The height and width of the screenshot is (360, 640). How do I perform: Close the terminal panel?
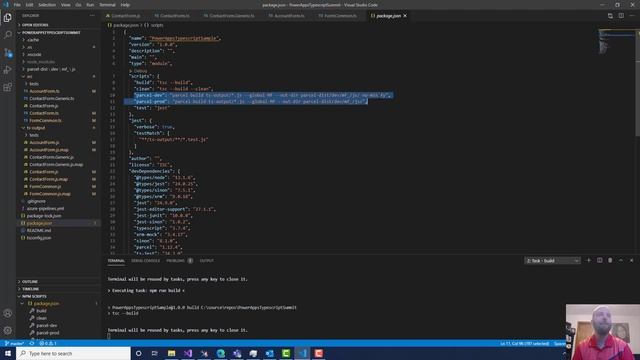pos(631,260)
